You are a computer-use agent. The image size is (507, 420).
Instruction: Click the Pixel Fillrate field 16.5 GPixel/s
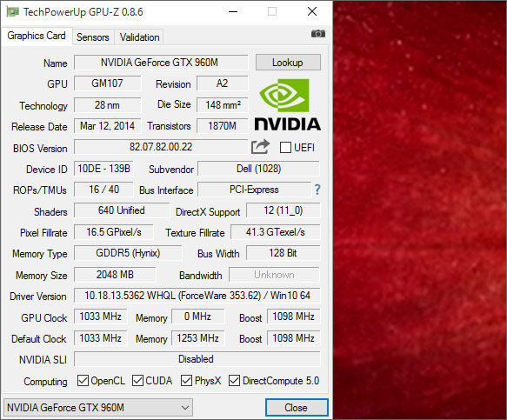[x=114, y=232]
